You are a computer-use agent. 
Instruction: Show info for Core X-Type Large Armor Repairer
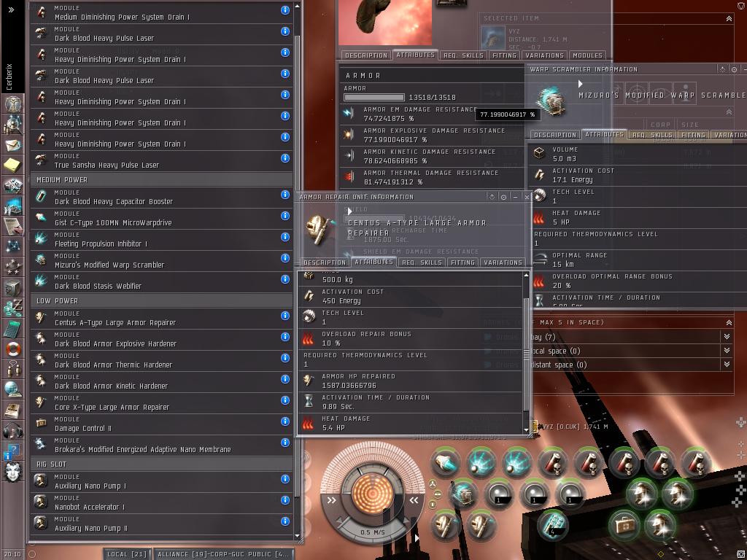pyautogui.click(x=285, y=400)
